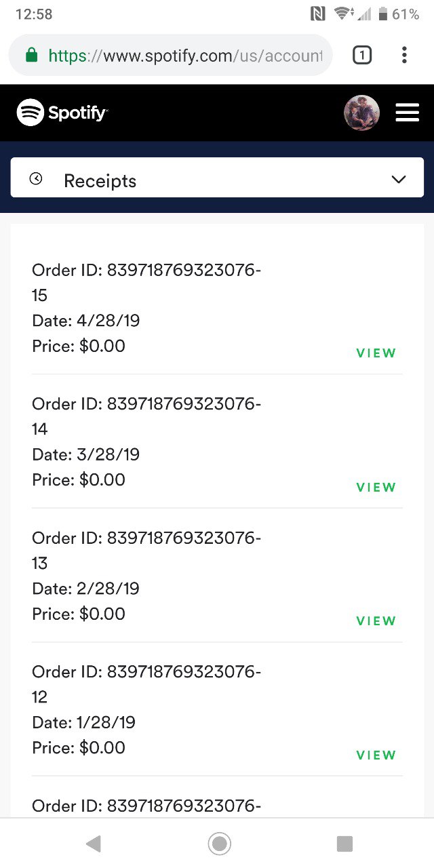Image resolution: width=434 pixels, height=868 pixels.
Task: Click the Spotify logo
Action: [62, 113]
